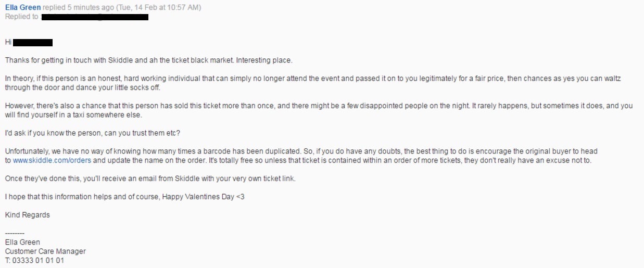Click the "Thanks for getting in touch" line
Image resolution: width=644 pixels, height=268 pixels.
pyautogui.click(x=152, y=60)
